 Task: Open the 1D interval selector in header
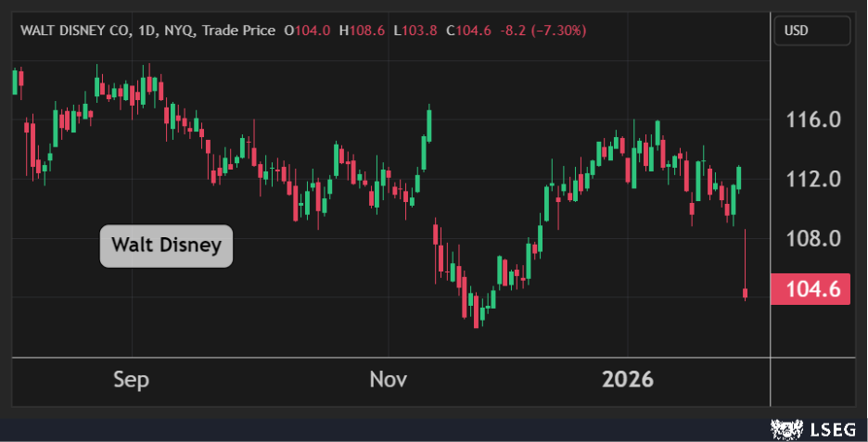(145, 31)
